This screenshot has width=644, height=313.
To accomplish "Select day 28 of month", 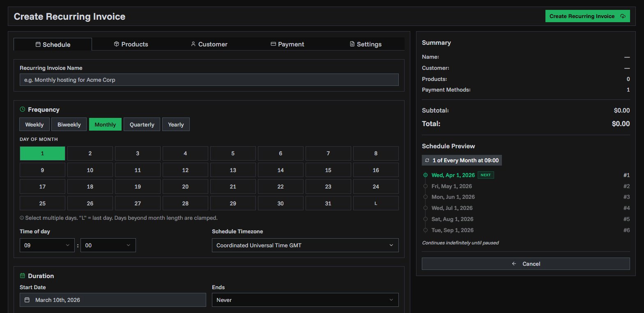I will [x=185, y=203].
